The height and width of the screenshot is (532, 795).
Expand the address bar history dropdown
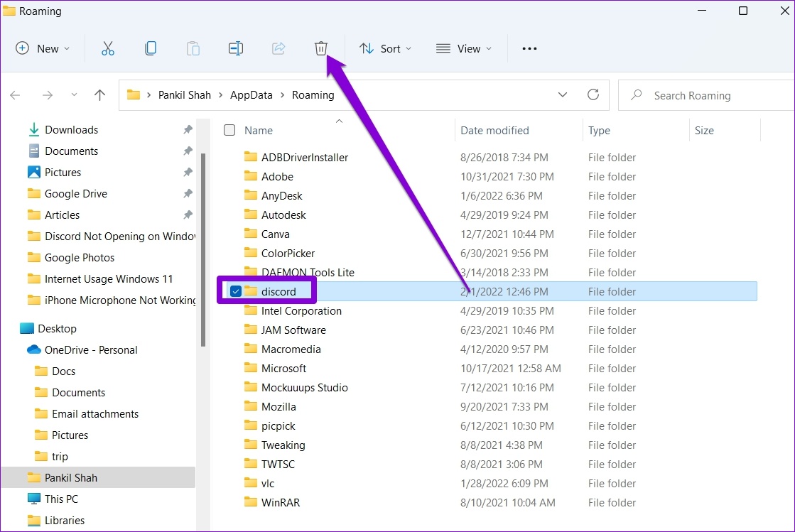tap(562, 94)
